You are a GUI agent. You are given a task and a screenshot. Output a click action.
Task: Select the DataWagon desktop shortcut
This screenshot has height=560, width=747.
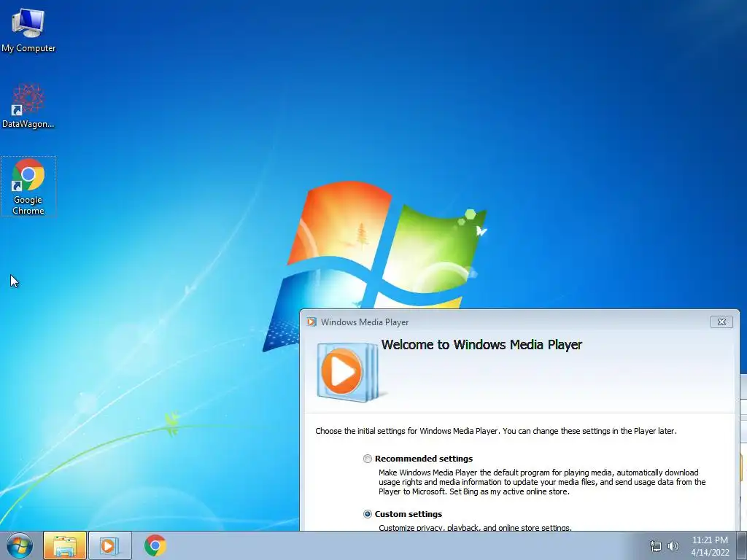[28, 106]
